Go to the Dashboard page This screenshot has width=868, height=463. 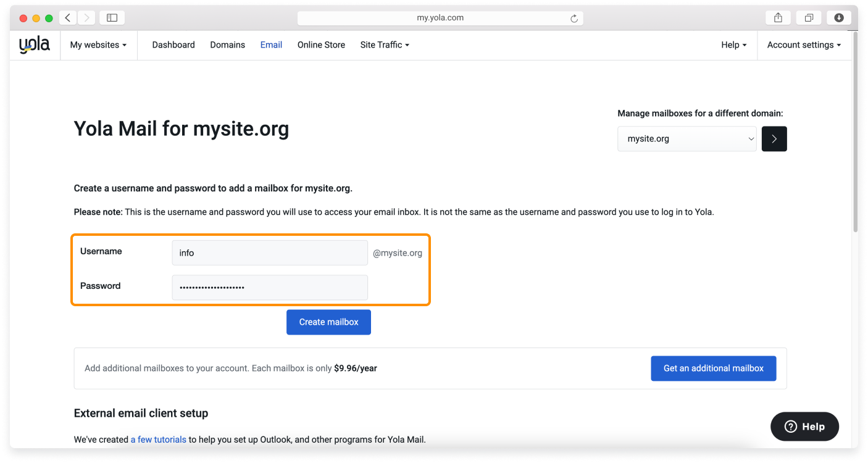click(x=173, y=45)
